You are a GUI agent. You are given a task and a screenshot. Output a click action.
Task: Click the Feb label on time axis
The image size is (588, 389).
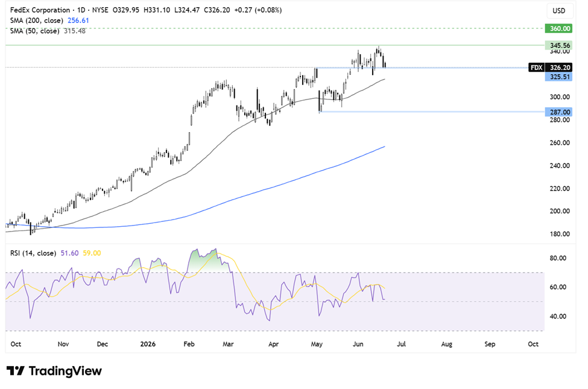189,344
